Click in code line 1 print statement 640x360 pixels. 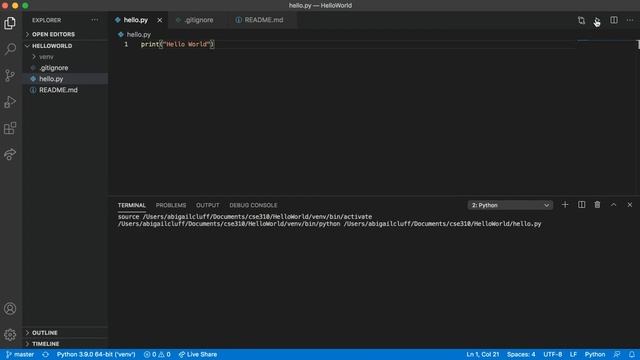[x=177, y=44]
